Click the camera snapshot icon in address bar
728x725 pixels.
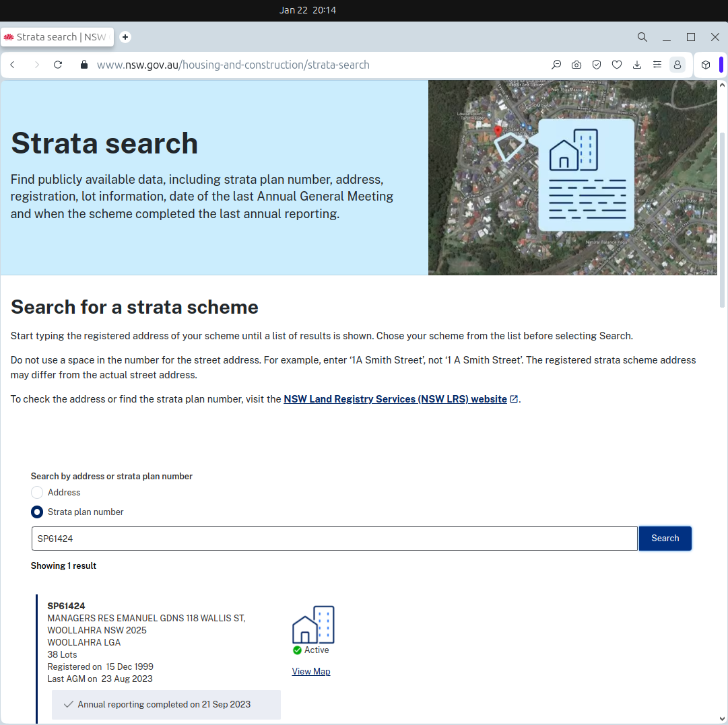click(576, 65)
